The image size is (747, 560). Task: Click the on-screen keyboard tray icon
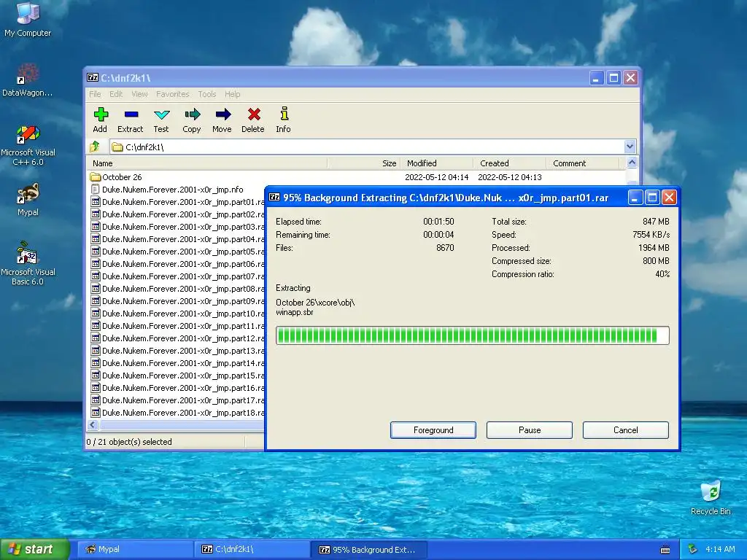coord(665,550)
